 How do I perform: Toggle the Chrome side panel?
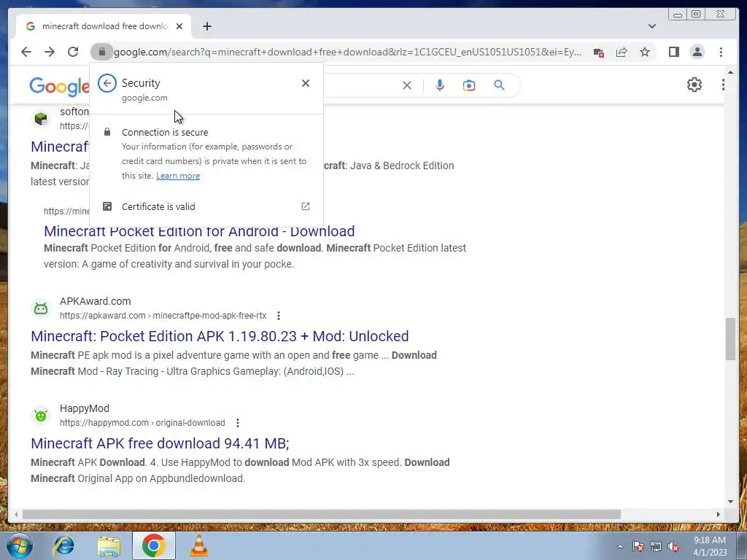(673, 52)
